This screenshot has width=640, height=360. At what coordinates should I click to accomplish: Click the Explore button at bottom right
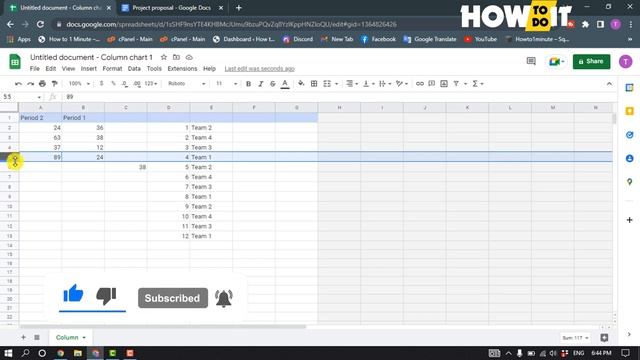[604, 338]
